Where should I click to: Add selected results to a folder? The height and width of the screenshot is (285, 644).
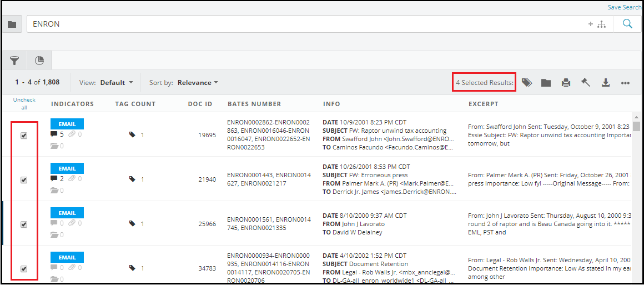tap(546, 83)
